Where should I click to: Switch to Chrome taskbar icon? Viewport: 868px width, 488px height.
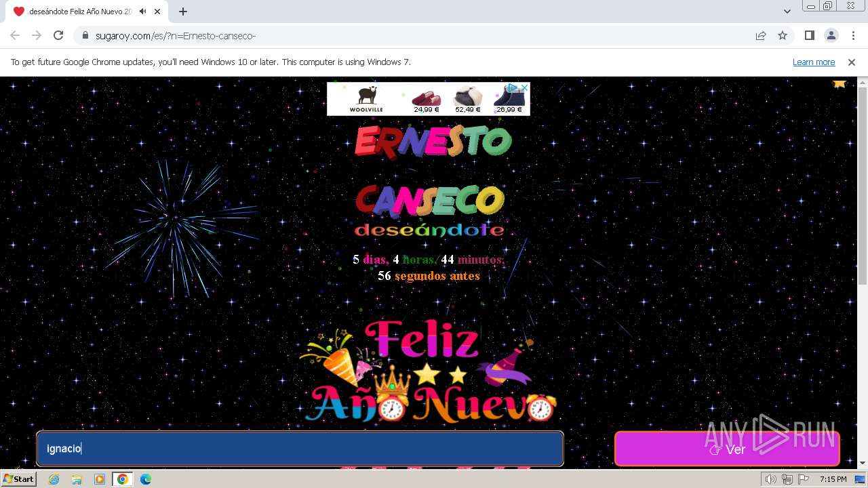click(123, 479)
